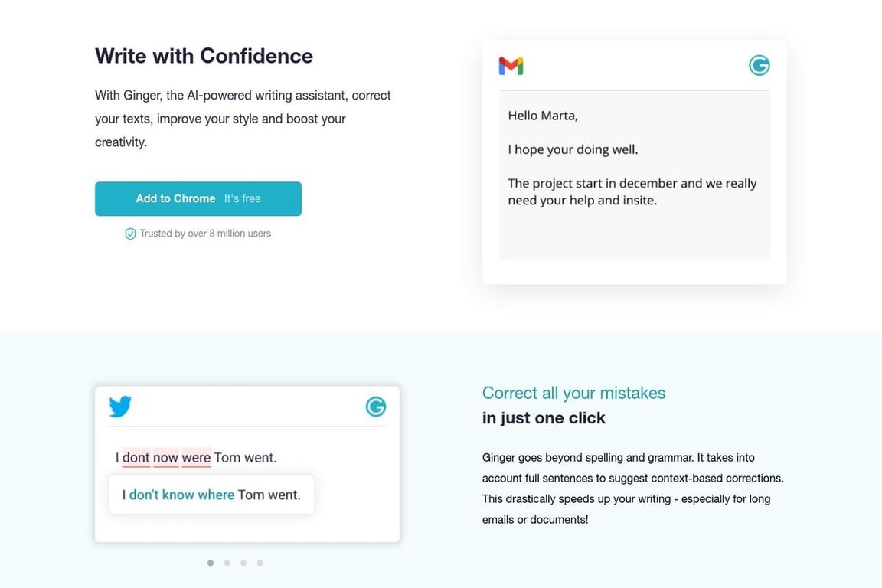Select the underlined word "were" in the tweet
Screen dimensions: 882x588
click(x=196, y=458)
